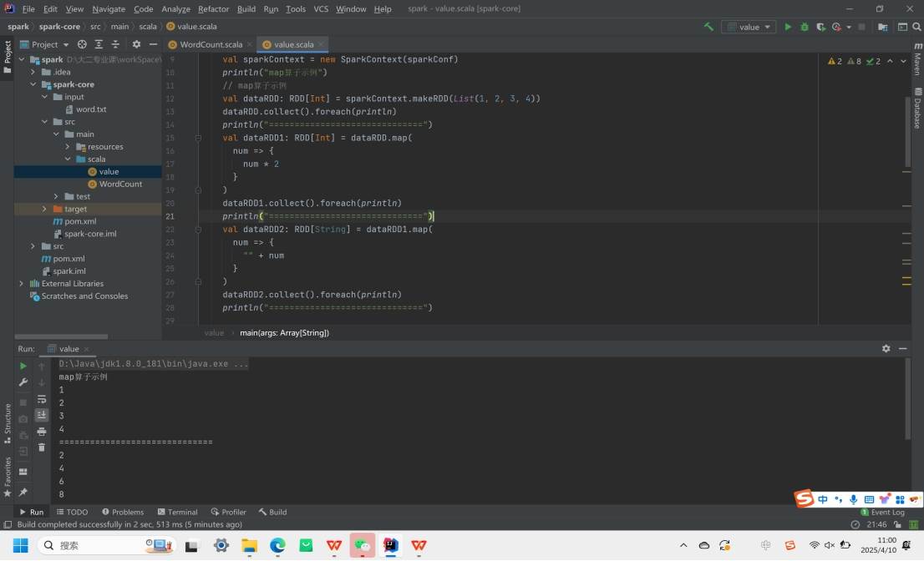Run 'value' with the top toolbar play icon
924x561 pixels.
click(x=788, y=27)
